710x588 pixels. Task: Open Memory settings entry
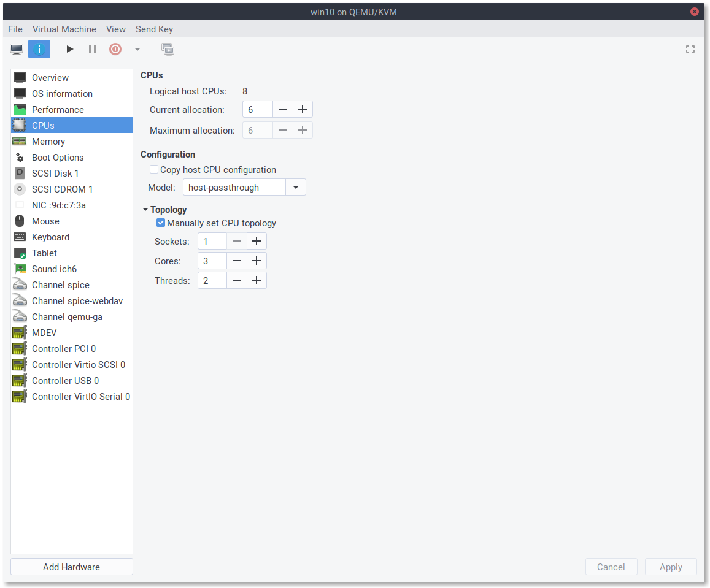72,142
